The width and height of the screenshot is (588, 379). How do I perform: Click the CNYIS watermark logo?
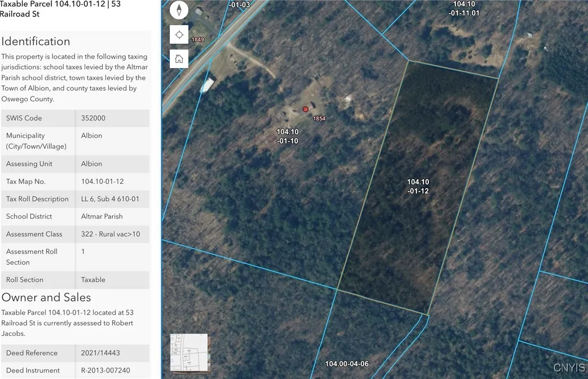pyautogui.click(x=568, y=368)
